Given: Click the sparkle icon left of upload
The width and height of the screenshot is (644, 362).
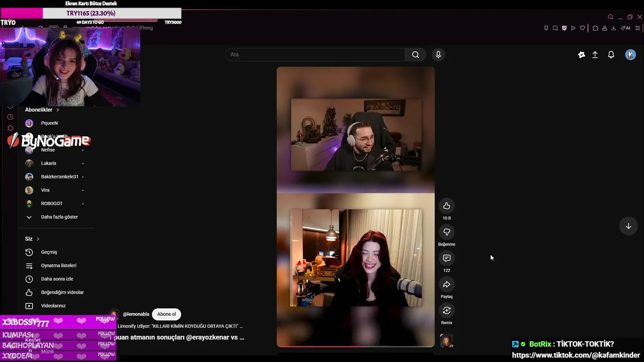Looking at the screenshot, I should [x=582, y=55].
